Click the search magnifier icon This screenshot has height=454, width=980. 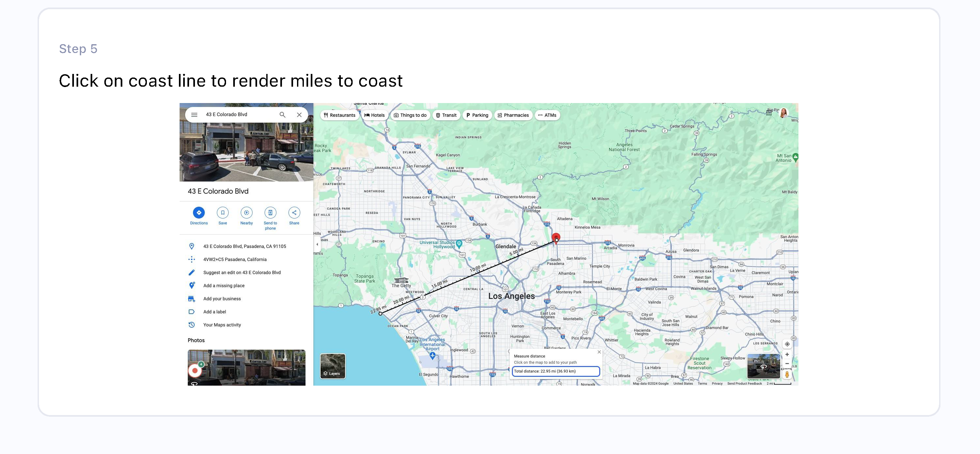282,114
